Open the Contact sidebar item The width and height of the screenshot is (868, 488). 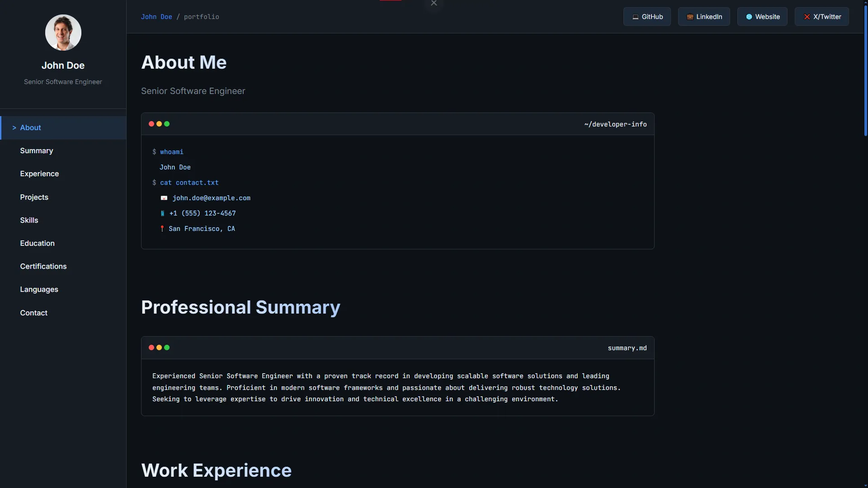33,313
